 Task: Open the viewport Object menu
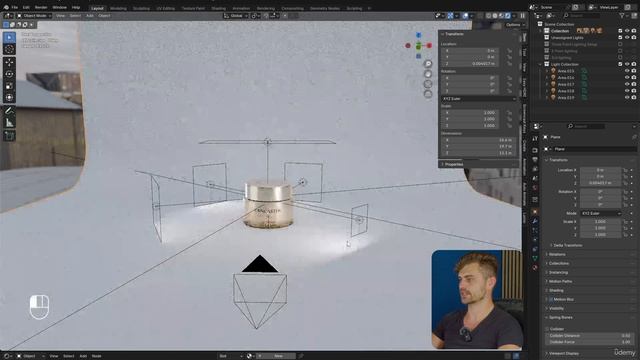pos(104,16)
